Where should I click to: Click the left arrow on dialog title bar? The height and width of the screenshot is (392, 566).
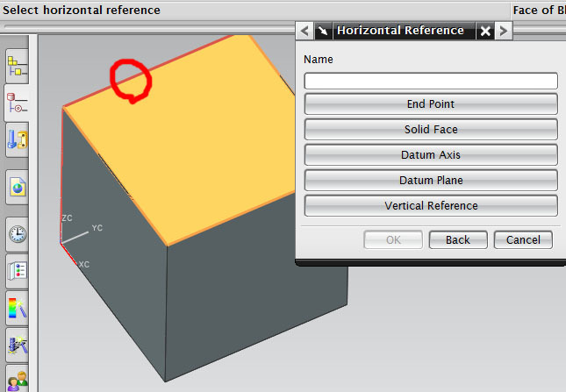[304, 31]
